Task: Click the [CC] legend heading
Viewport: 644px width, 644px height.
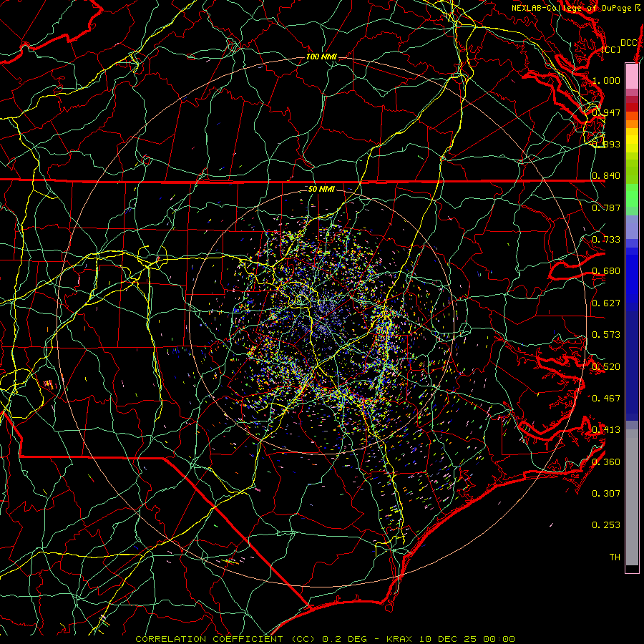Action: tap(611, 49)
